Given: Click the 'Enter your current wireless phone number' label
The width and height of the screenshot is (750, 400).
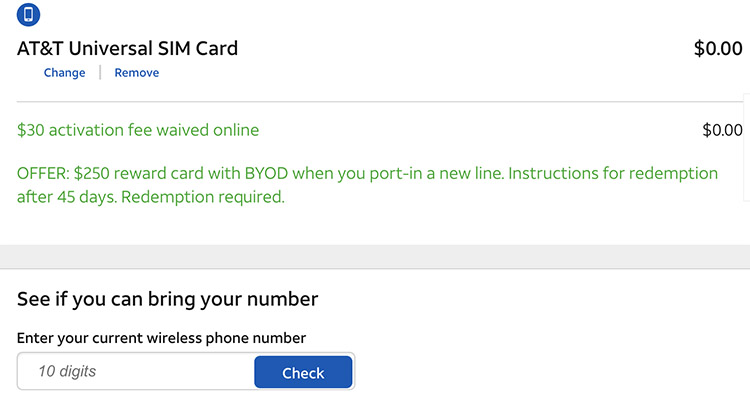Looking at the screenshot, I should click(x=161, y=338).
